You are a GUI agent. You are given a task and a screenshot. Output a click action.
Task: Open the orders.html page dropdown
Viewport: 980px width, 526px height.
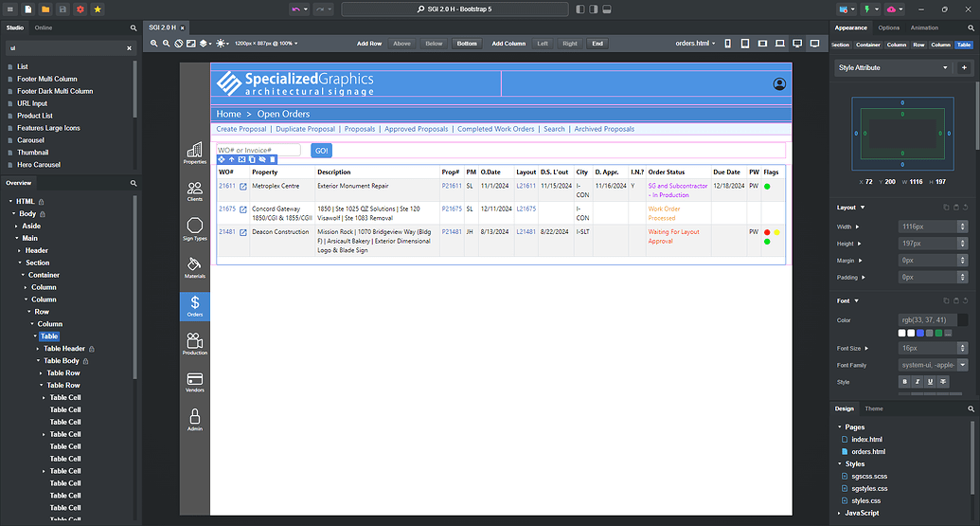point(695,44)
